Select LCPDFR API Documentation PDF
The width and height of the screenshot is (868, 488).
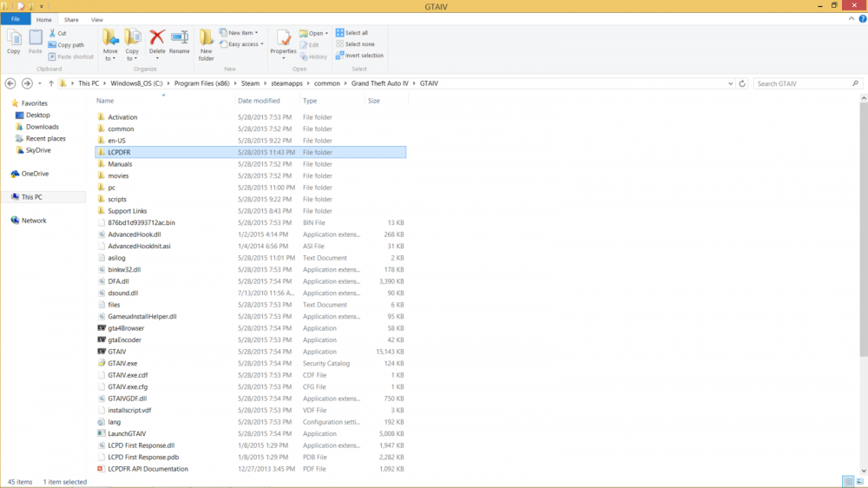click(250, 469)
